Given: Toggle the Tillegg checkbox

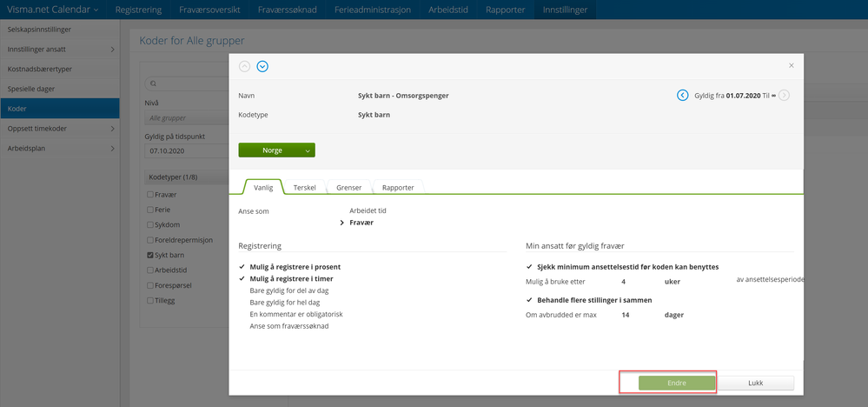Looking at the screenshot, I should click(x=150, y=301).
